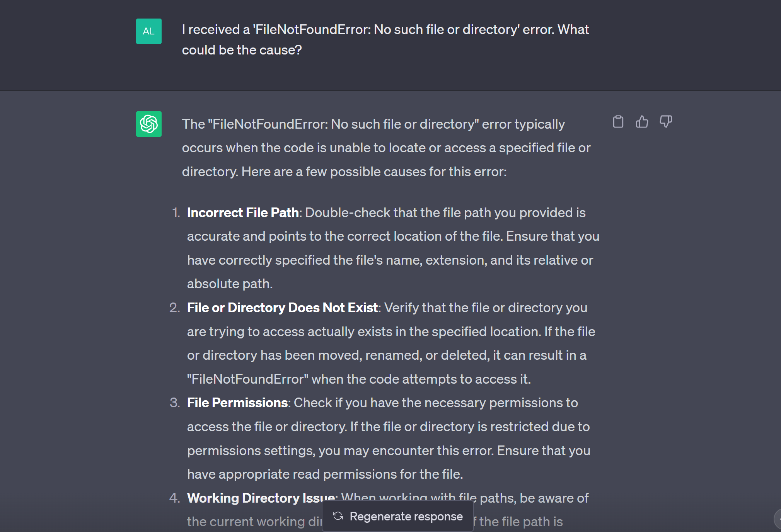Click the ChatGPT logo avatar

149,124
